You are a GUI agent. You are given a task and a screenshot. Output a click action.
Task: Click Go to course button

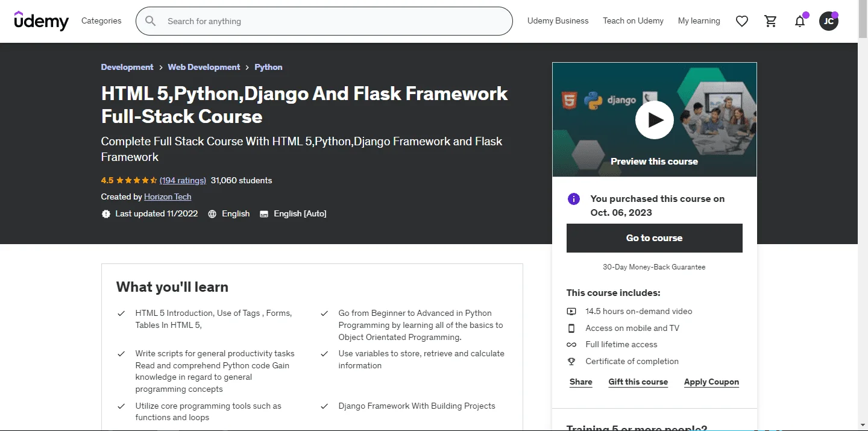coord(654,238)
